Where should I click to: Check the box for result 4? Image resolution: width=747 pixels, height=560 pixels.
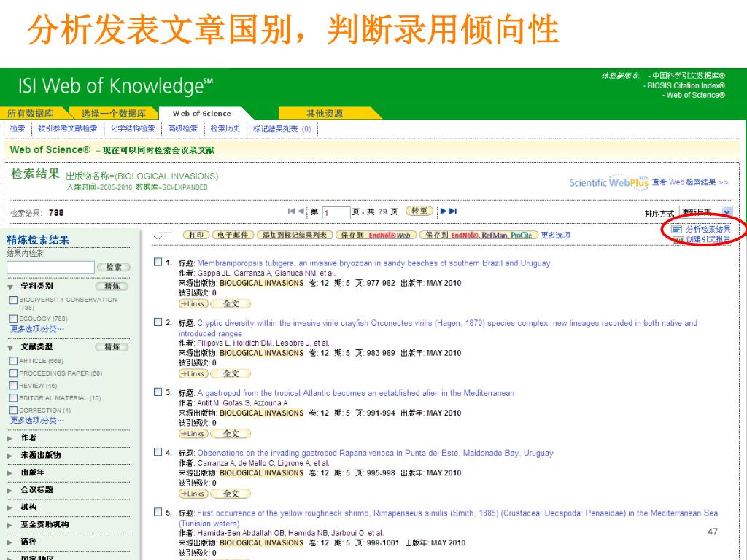pyautogui.click(x=158, y=452)
